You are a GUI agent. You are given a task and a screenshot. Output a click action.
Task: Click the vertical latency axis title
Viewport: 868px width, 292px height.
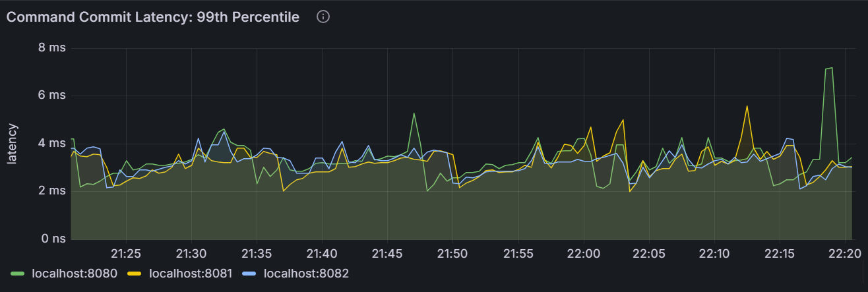tap(11, 143)
